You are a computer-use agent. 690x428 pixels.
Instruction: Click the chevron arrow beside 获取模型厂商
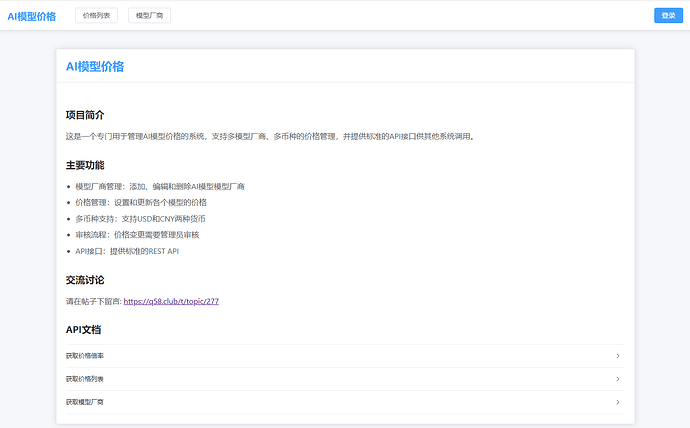click(617, 402)
